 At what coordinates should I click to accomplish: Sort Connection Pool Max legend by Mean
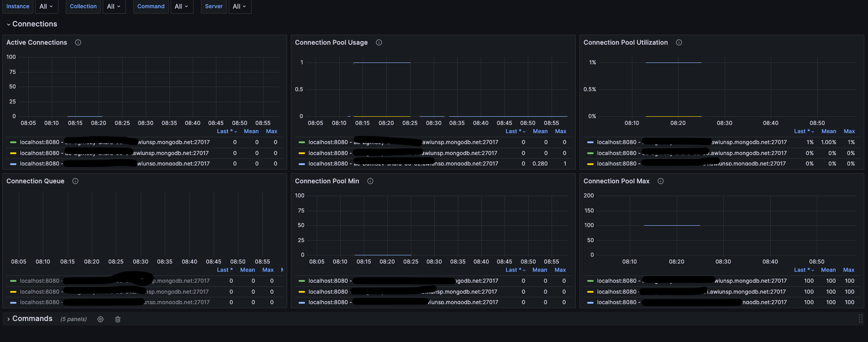(828, 270)
